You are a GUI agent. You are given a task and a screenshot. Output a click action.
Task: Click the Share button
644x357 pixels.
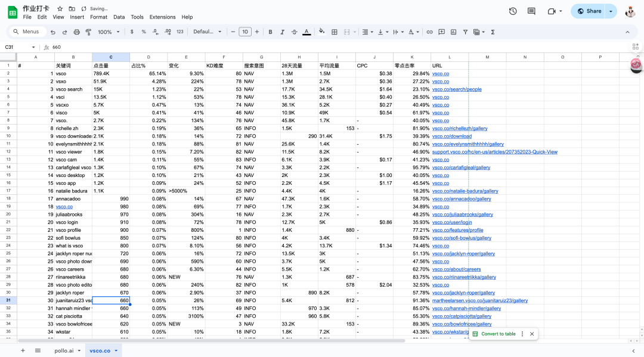pyautogui.click(x=589, y=11)
